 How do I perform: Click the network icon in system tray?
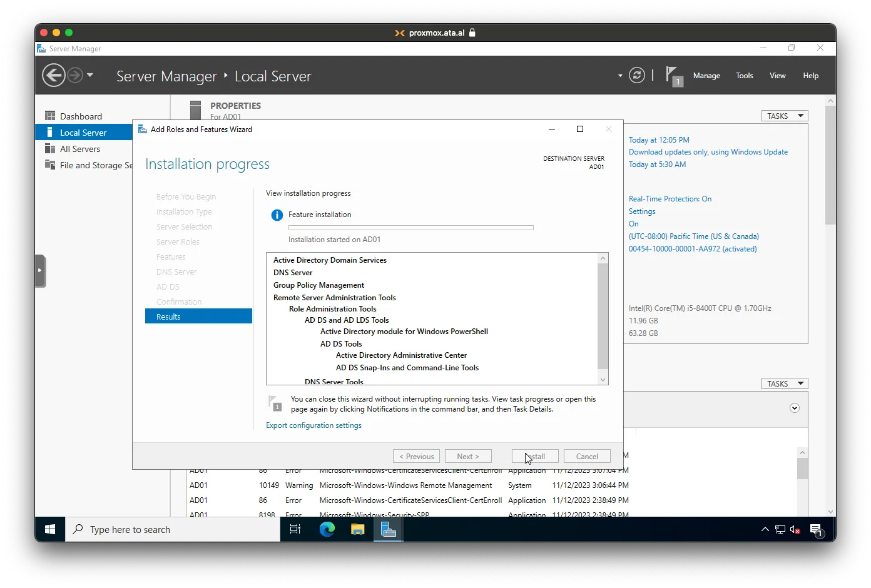click(780, 529)
